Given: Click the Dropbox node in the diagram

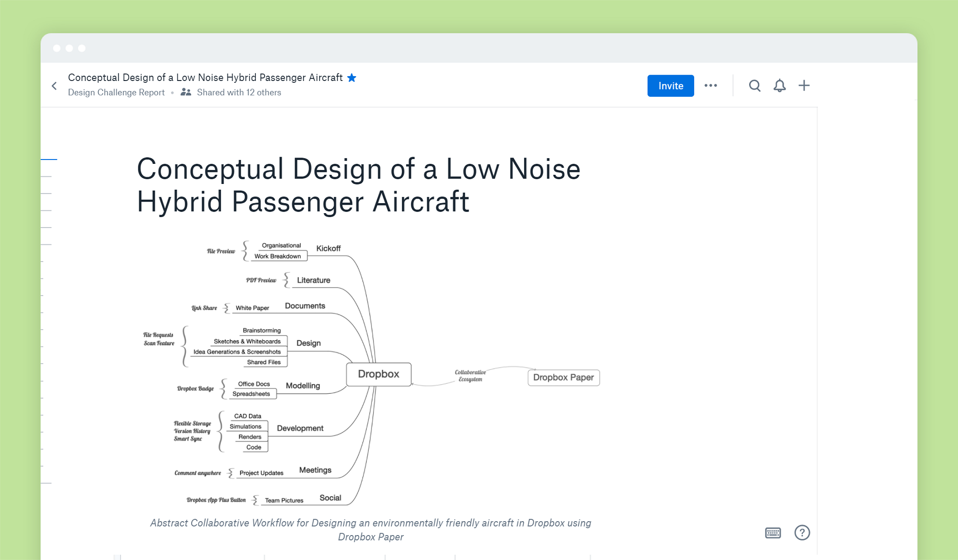Looking at the screenshot, I should 378,374.
